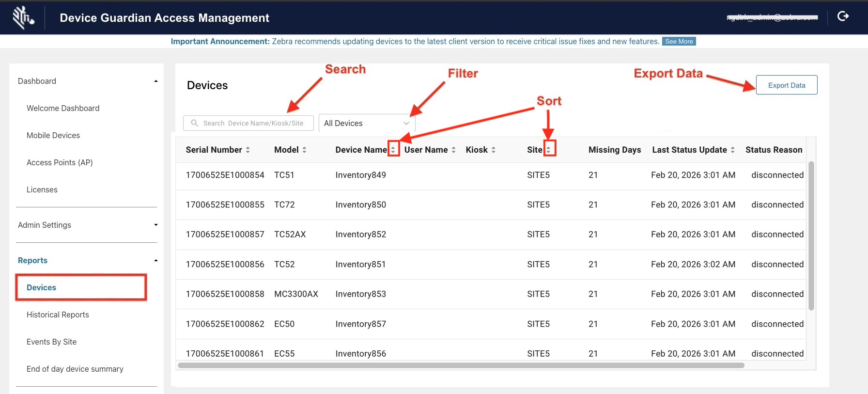The width and height of the screenshot is (868, 394).
Task: Click the Site column sort icon
Action: tap(548, 150)
